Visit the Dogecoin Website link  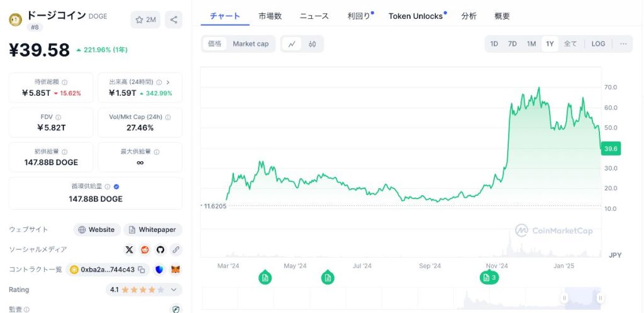[x=97, y=230]
